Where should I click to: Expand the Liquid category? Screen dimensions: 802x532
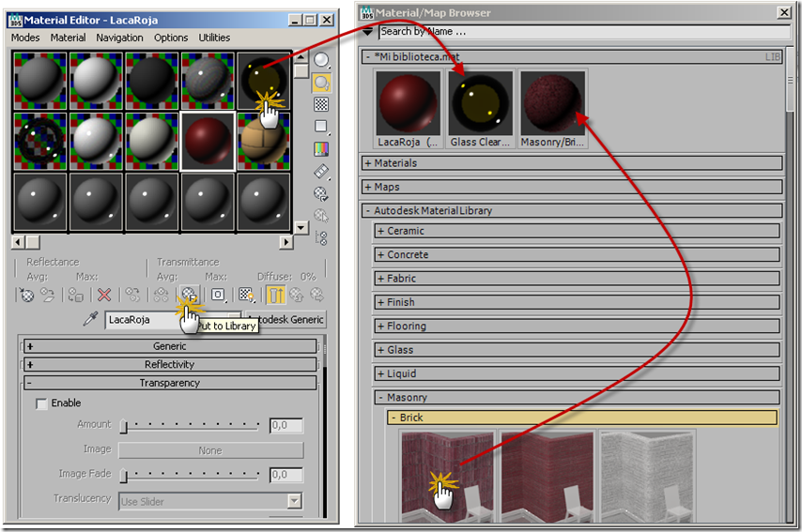click(578, 373)
